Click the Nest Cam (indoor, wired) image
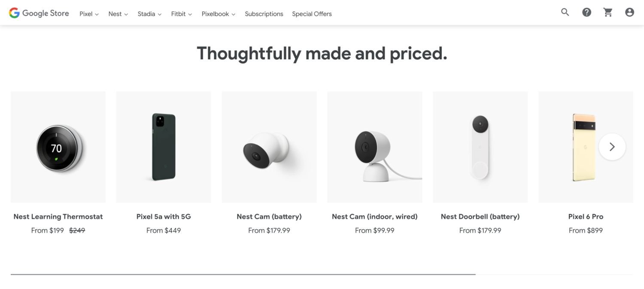Image resolution: width=644 pixels, height=289 pixels. (x=374, y=147)
